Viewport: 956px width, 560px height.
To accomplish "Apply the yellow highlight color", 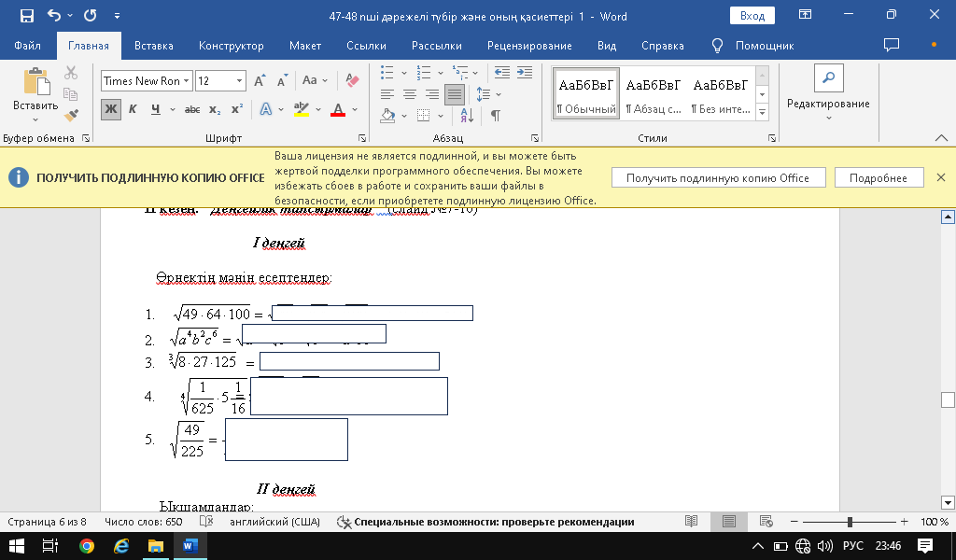I will coord(302,110).
